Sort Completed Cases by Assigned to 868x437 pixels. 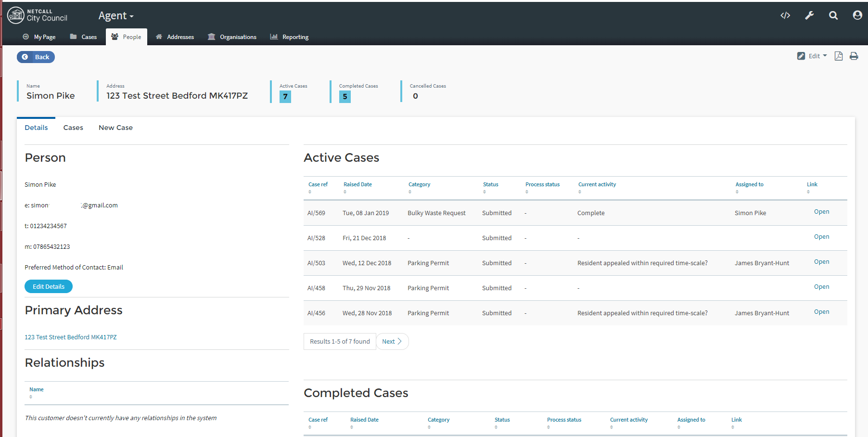(x=691, y=423)
